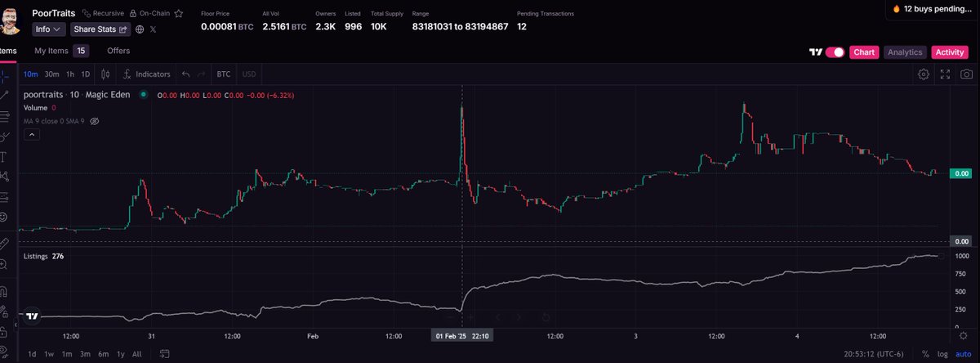The height and width of the screenshot is (363, 980).
Task: Open the X (Twitter) profile icon
Action: click(154, 29)
